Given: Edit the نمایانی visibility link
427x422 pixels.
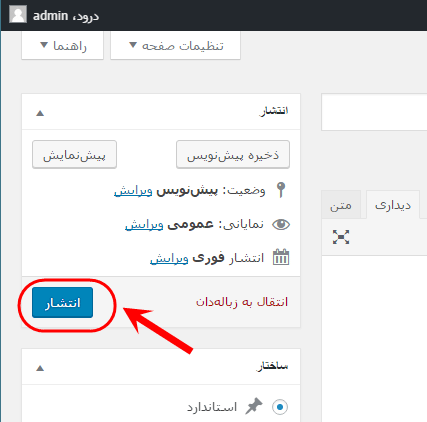Looking at the screenshot, I should [x=144, y=224].
